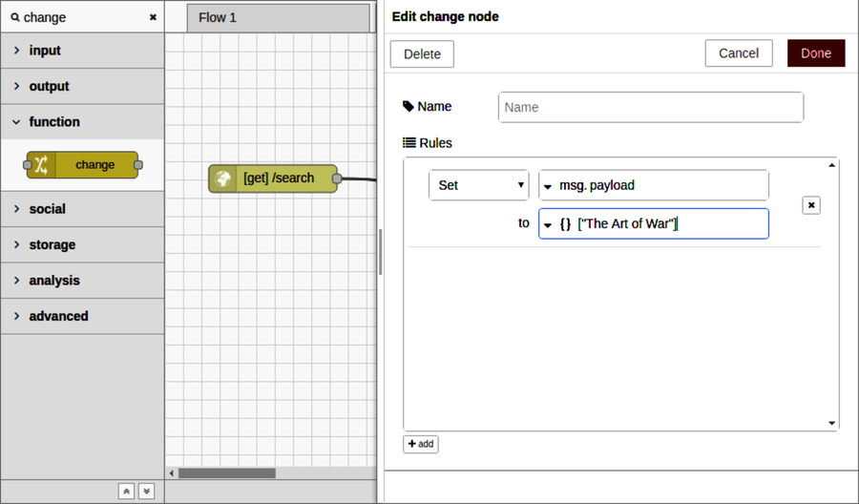Viewport: 859px width, 504px height.
Task: Focus the Name input field
Action: 651,107
